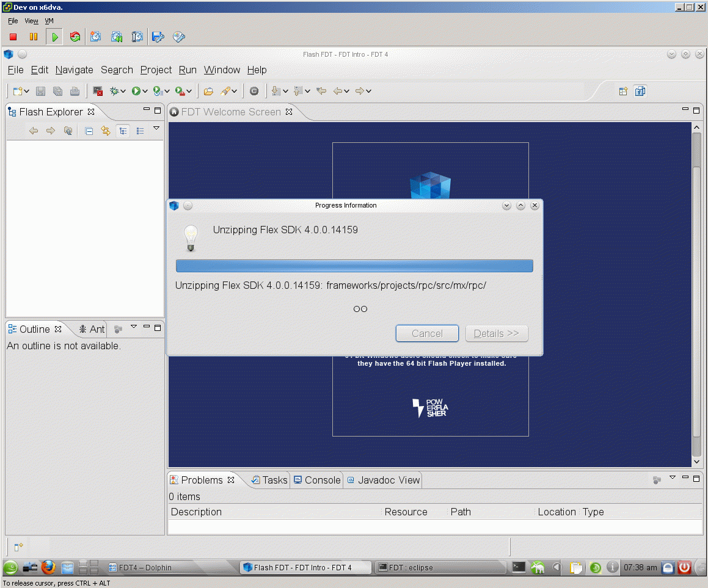
Task: Click the Resource column header
Action: (415, 512)
